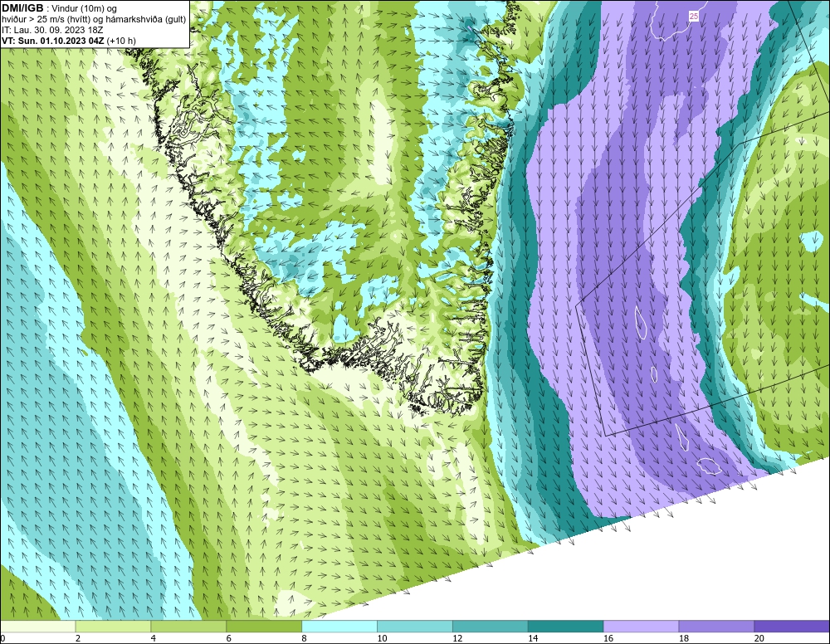Viewport: 830px width, 644px height.
Task: Click the '20' label on the color scale
Action: [759, 638]
